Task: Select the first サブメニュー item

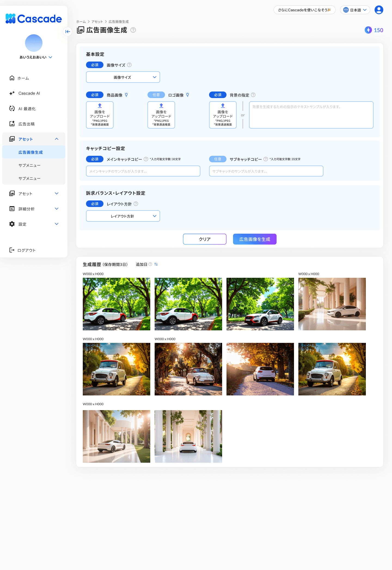Action: click(x=34, y=165)
